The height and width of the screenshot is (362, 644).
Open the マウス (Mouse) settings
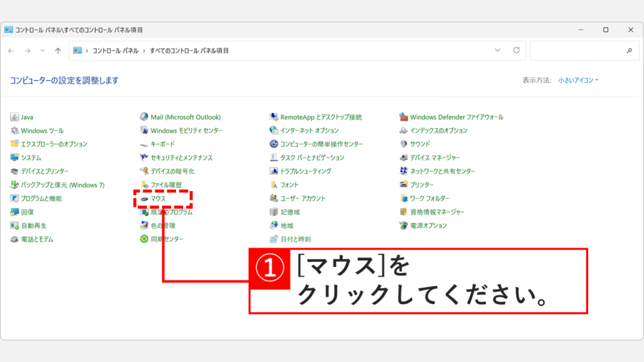point(158,198)
